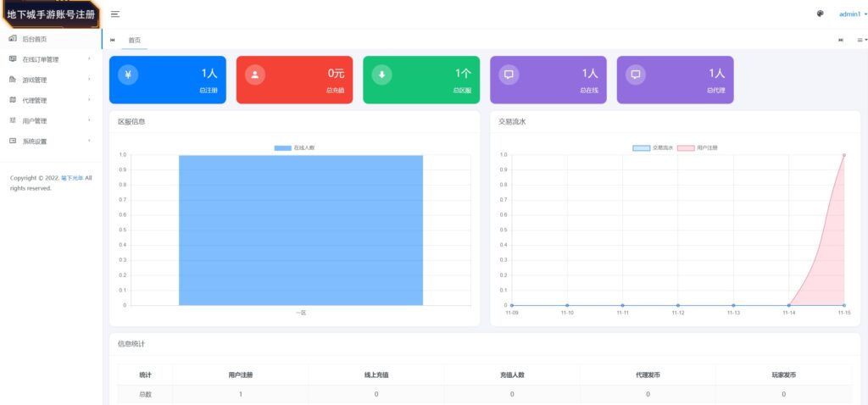Click the 地下城手游账号注册 logo banner
868x405 pixels.
(x=50, y=14)
